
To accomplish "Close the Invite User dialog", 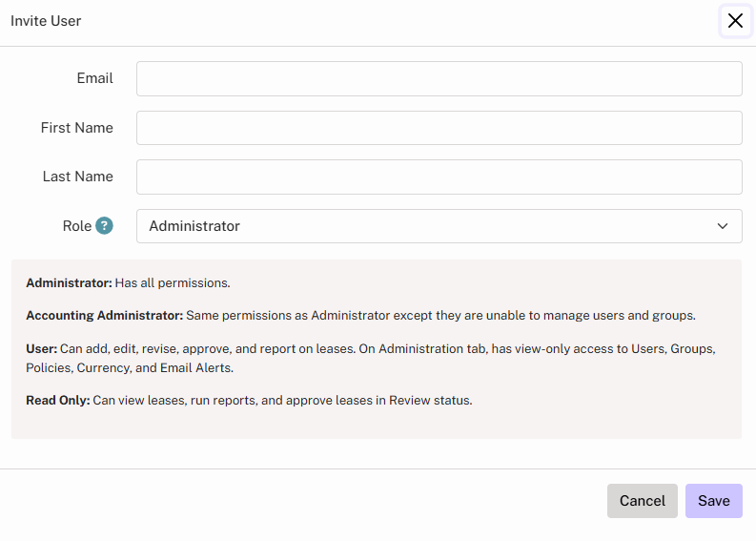I will pos(735,21).
